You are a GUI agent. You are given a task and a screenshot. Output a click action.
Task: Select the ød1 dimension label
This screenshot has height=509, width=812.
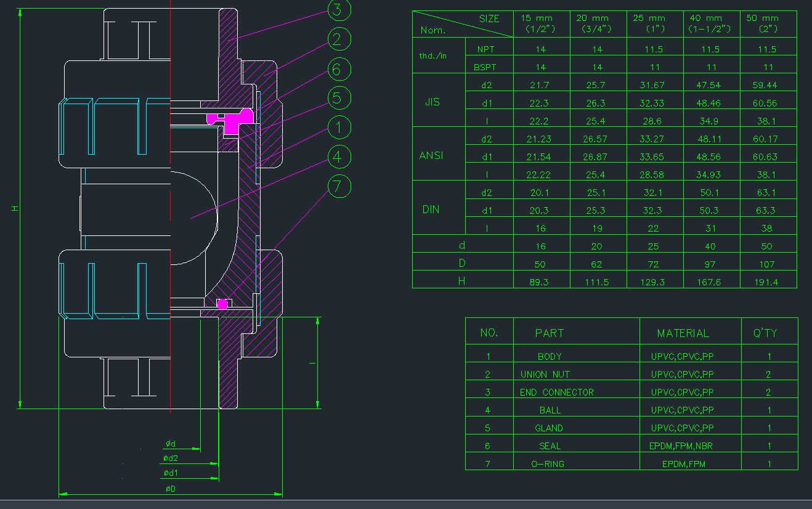(x=171, y=473)
